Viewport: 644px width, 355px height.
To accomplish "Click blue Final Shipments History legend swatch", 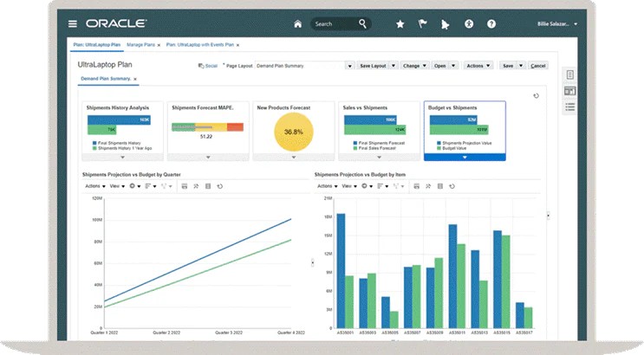I will (94, 143).
